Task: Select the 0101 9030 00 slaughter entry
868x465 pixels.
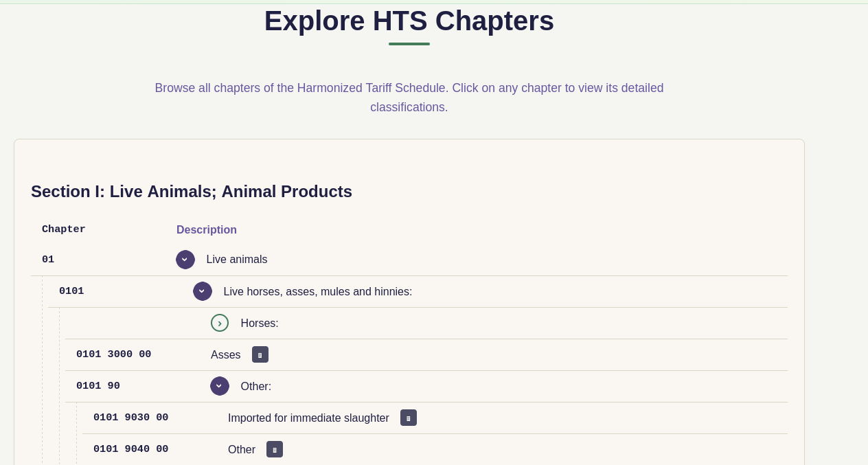Action: coord(130,418)
